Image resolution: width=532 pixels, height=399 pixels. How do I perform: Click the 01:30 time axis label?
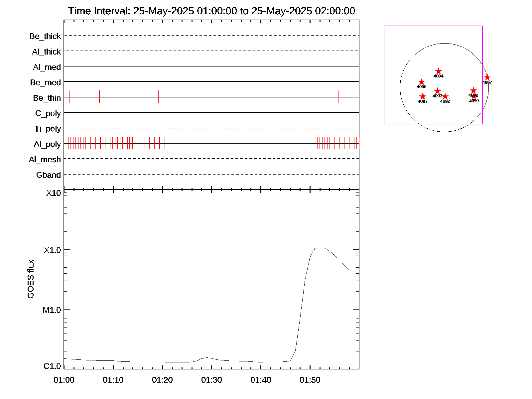pyautogui.click(x=211, y=380)
